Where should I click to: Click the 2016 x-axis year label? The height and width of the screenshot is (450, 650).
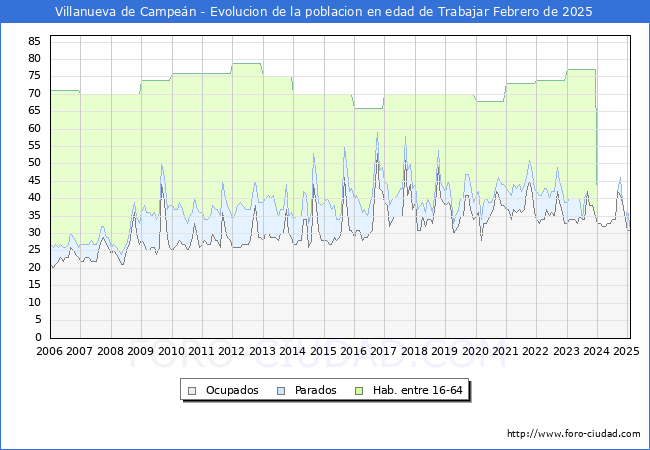point(353,351)
